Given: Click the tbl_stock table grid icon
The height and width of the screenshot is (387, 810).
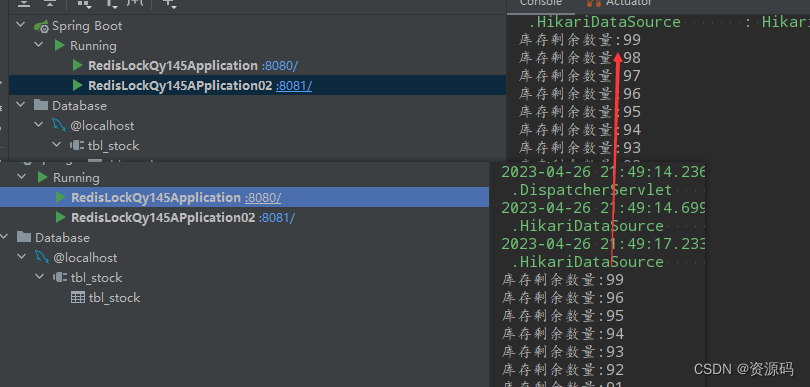Looking at the screenshot, I should (x=78, y=298).
